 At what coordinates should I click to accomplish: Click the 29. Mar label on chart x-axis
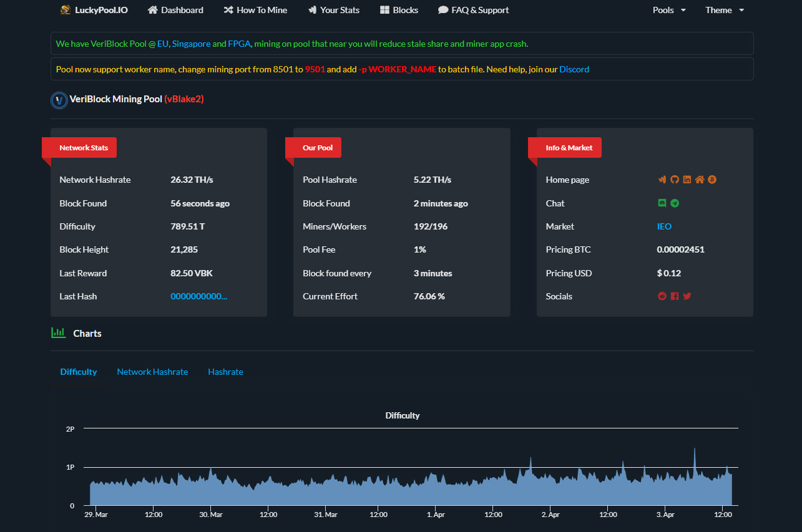96,515
